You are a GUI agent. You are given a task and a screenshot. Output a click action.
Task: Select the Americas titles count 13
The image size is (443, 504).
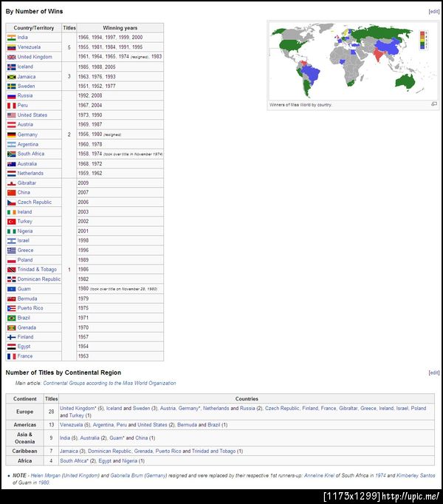[x=51, y=425]
